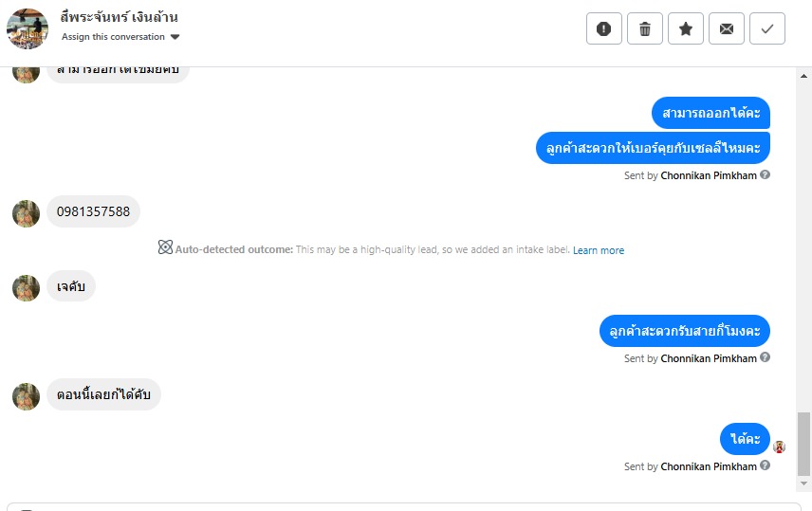812x511 pixels.
Task: Open the Learn more link
Action: click(599, 250)
